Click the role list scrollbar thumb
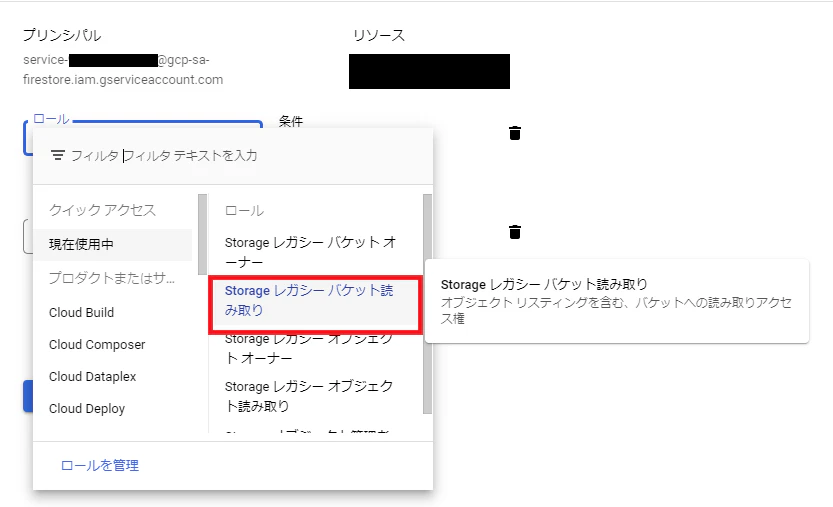Viewport: 833px width, 507px height. click(427, 303)
